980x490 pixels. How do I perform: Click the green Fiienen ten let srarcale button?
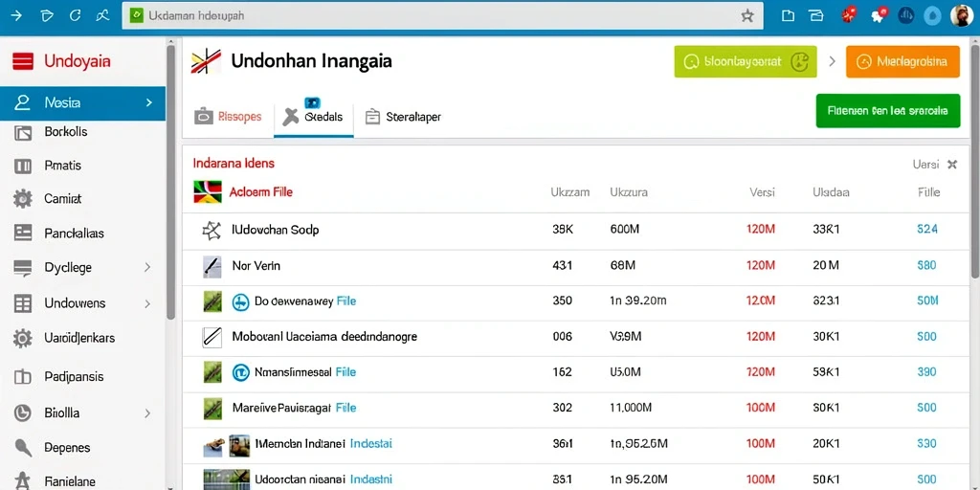point(887,111)
